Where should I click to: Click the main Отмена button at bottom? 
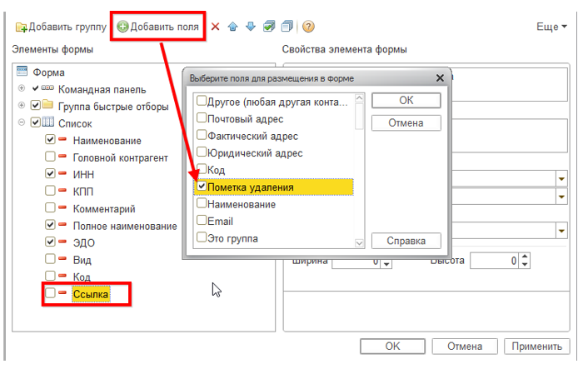tap(465, 347)
